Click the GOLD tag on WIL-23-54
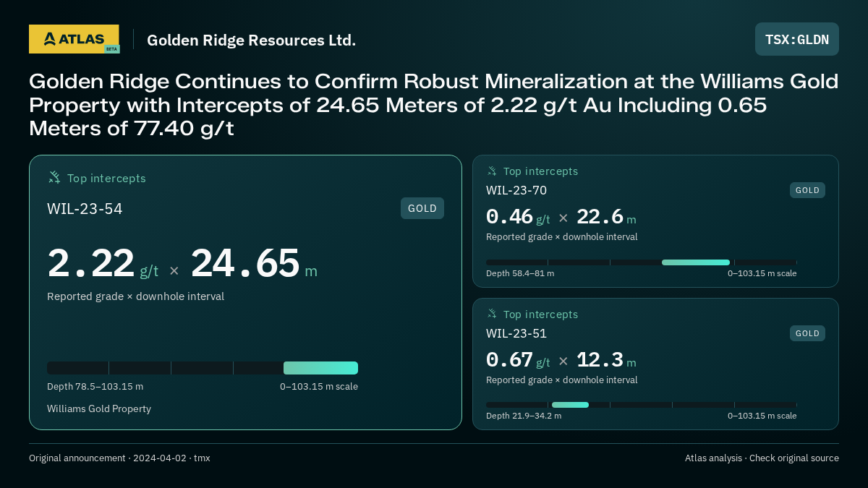The image size is (868, 488). (422, 208)
